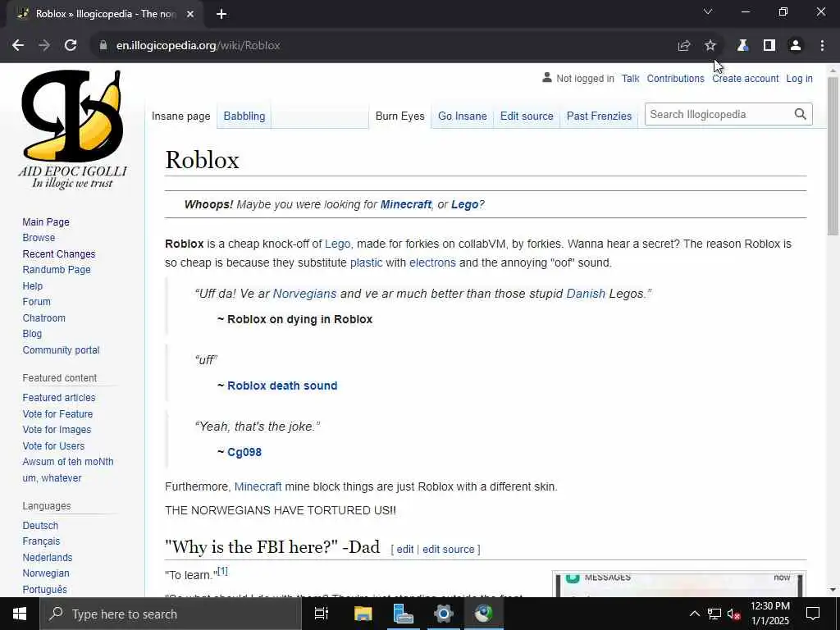Click Create account
840x630 pixels.
[x=745, y=79]
